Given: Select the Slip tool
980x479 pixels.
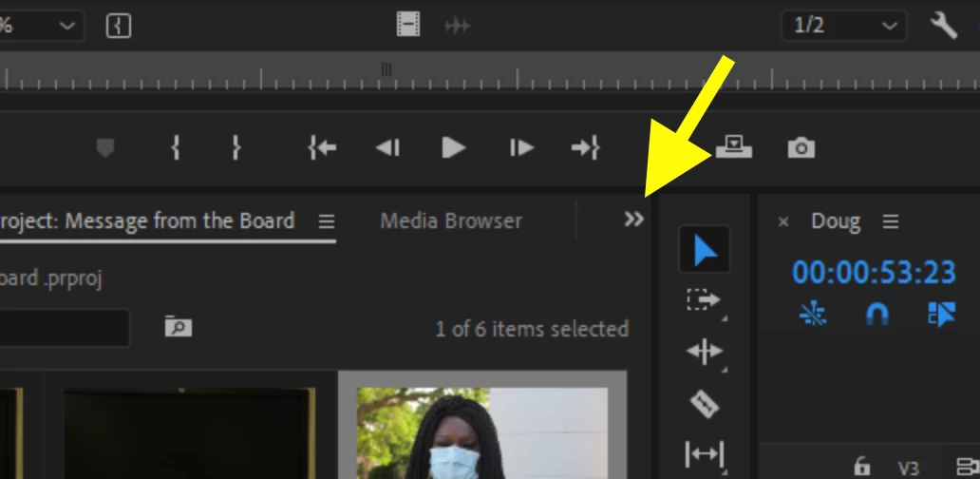Looking at the screenshot, I should [x=705, y=454].
